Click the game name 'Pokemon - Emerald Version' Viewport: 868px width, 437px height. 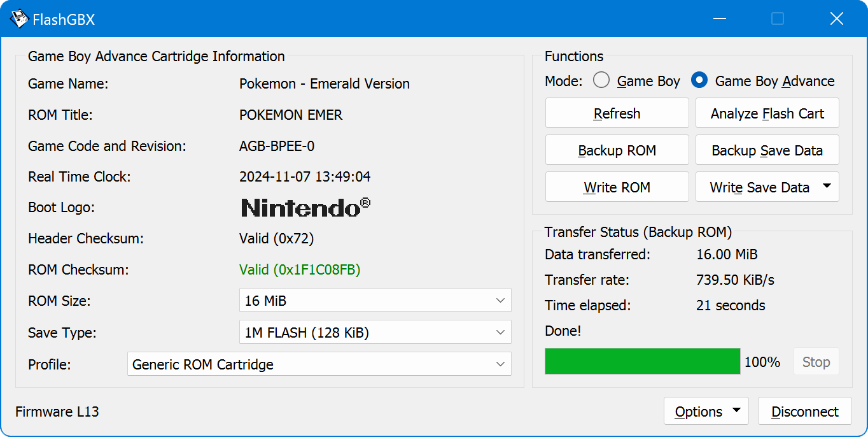point(325,83)
